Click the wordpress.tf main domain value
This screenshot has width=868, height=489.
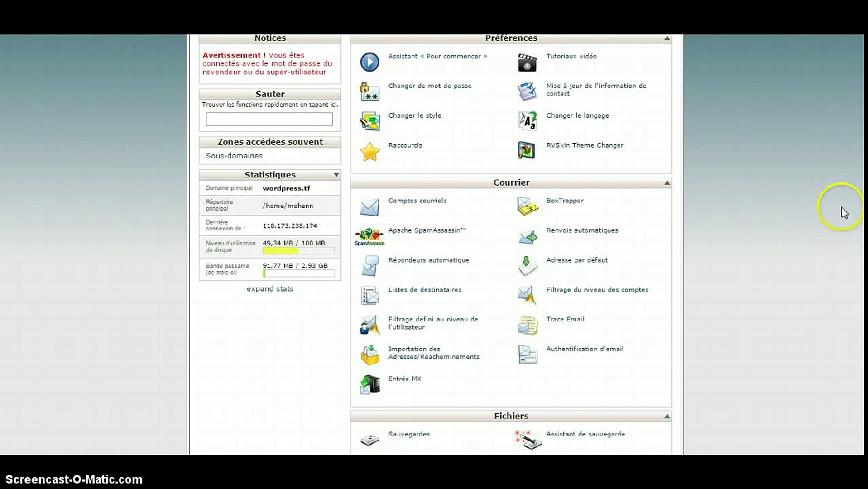click(x=286, y=188)
